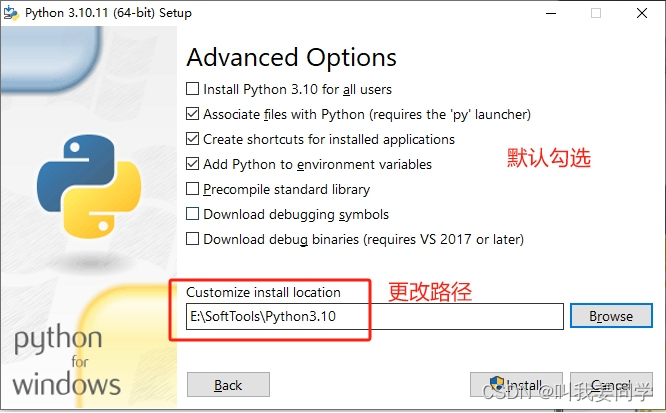
Task: Open Browse to choose install folder
Action: pos(611,316)
